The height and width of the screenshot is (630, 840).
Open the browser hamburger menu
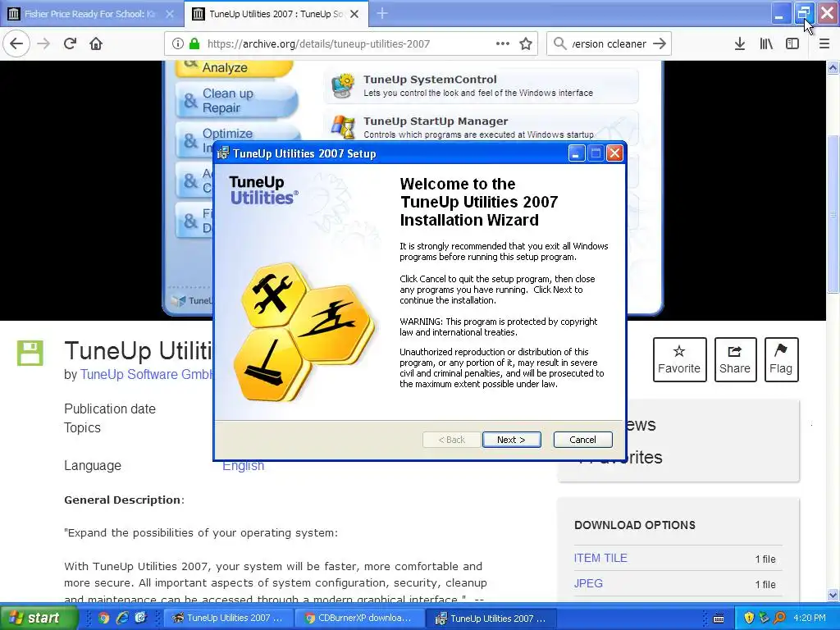[824, 44]
